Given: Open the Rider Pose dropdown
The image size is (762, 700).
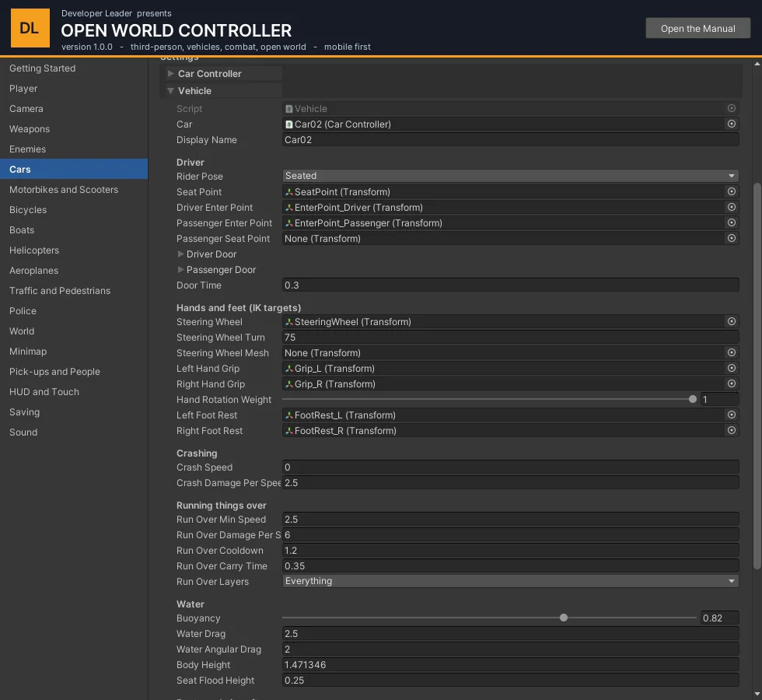Looking at the screenshot, I should (510, 176).
